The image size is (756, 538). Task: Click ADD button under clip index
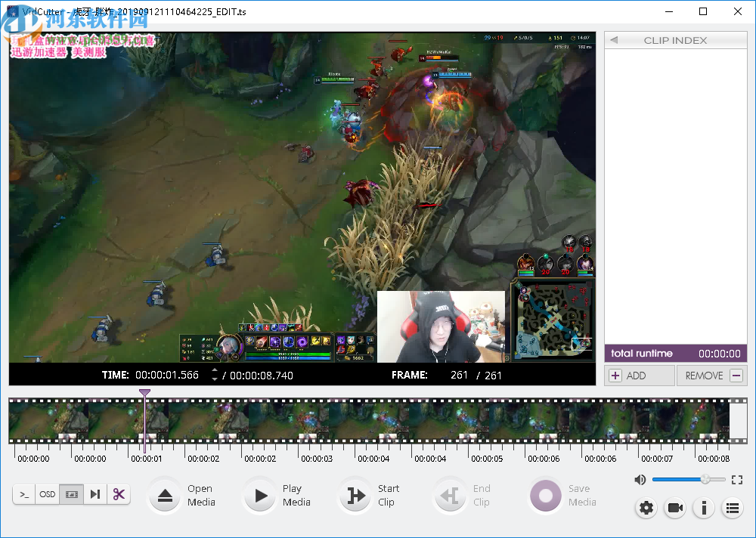(x=640, y=376)
